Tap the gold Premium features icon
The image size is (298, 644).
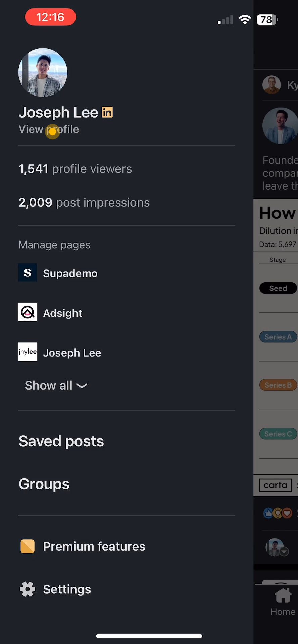28,546
